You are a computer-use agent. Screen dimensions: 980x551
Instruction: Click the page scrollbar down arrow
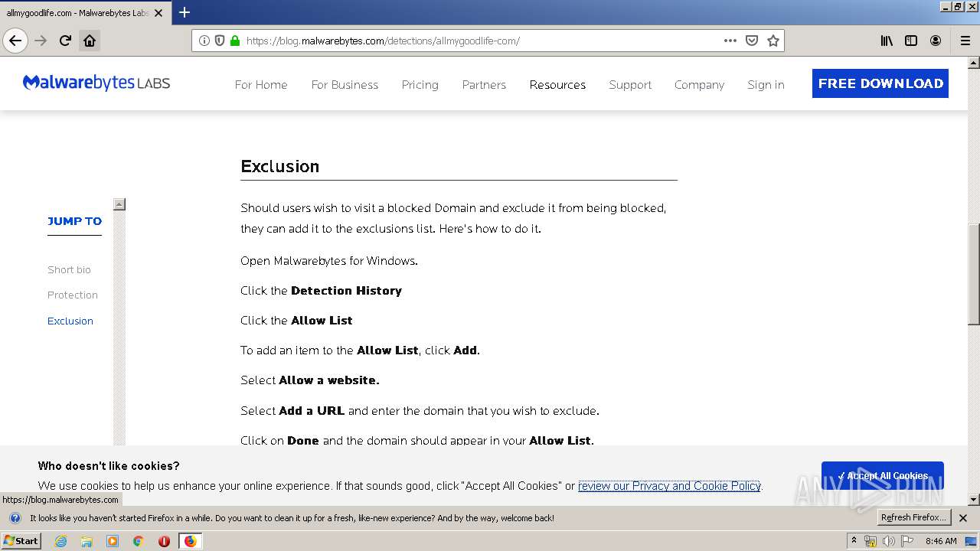[x=974, y=500]
